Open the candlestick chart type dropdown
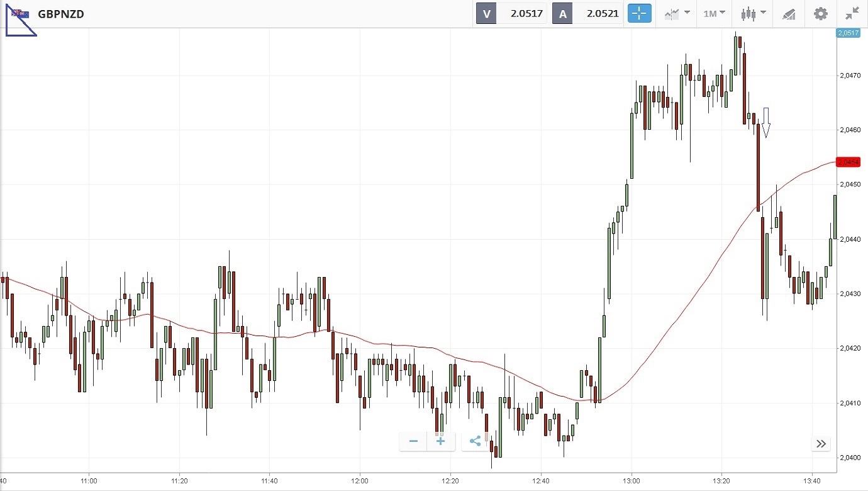The height and width of the screenshot is (491, 868). click(754, 13)
